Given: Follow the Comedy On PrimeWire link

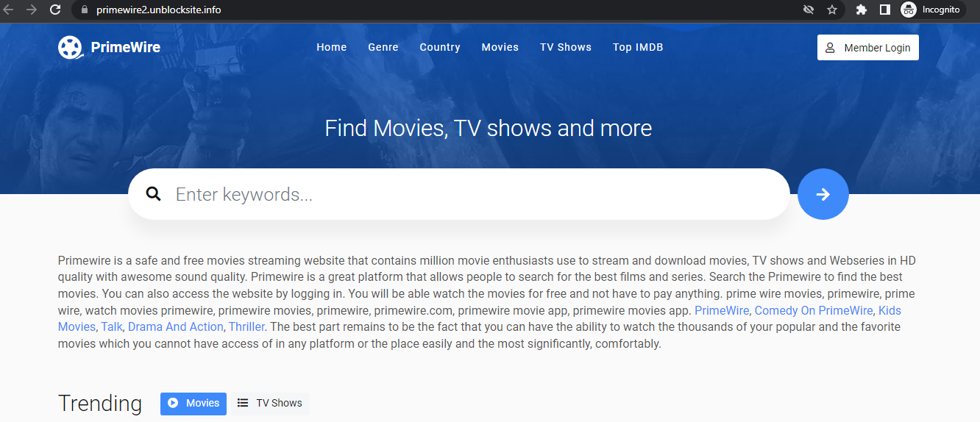Looking at the screenshot, I should (814, 310).
